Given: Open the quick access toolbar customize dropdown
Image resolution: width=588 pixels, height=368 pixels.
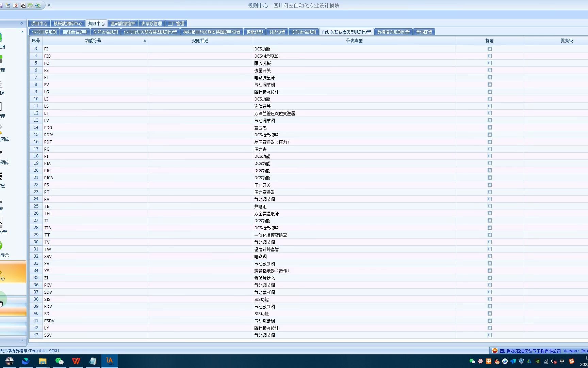Looking at the screenshot, I should click(x=49, y=5).
